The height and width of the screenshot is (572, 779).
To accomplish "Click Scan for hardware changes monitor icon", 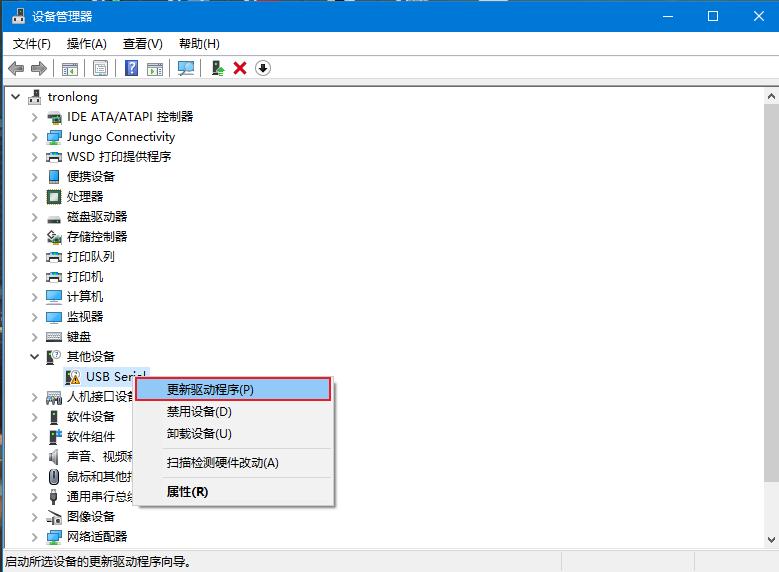I will click(x=186, y=68).
